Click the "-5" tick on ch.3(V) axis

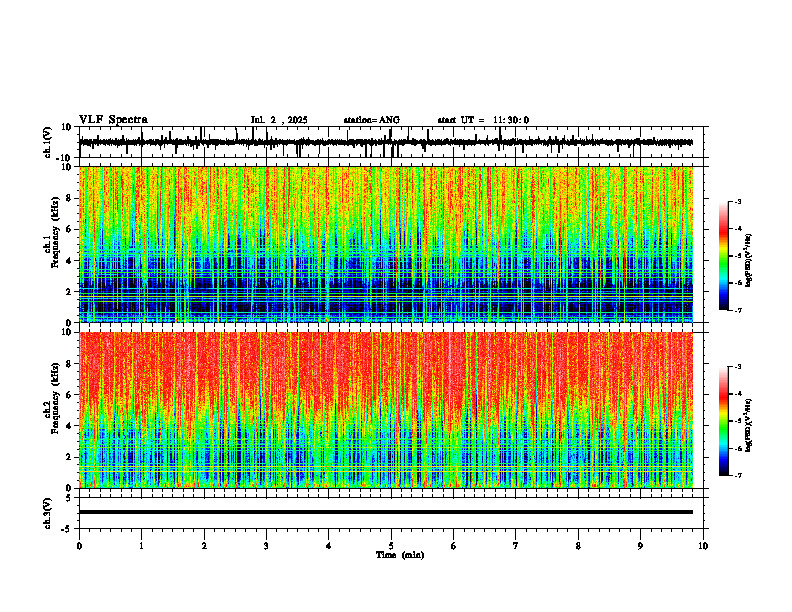[x=67, y=529]
